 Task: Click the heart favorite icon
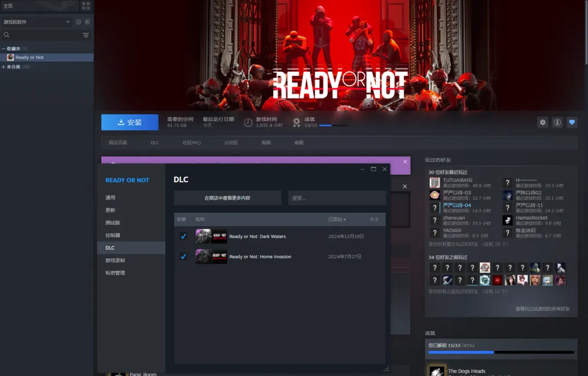572,123
